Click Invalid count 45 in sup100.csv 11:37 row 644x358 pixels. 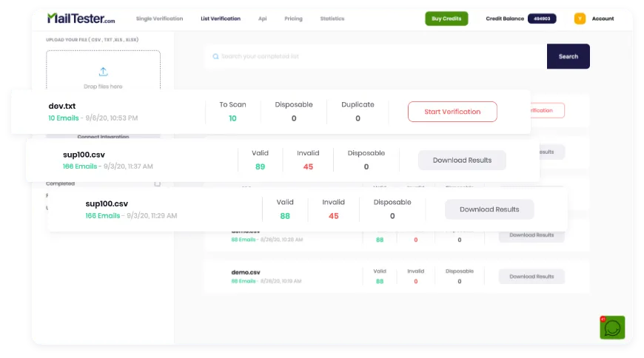pyautogui.click(x=308, y=166)
